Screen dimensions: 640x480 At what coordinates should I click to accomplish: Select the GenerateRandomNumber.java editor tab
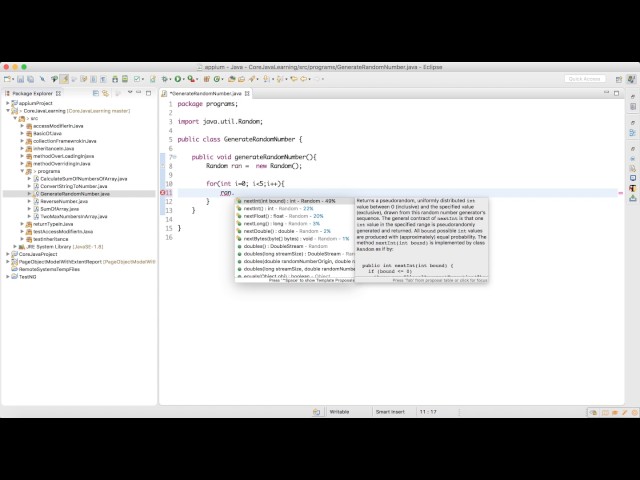pyautogui.click(x=206, y=93)
